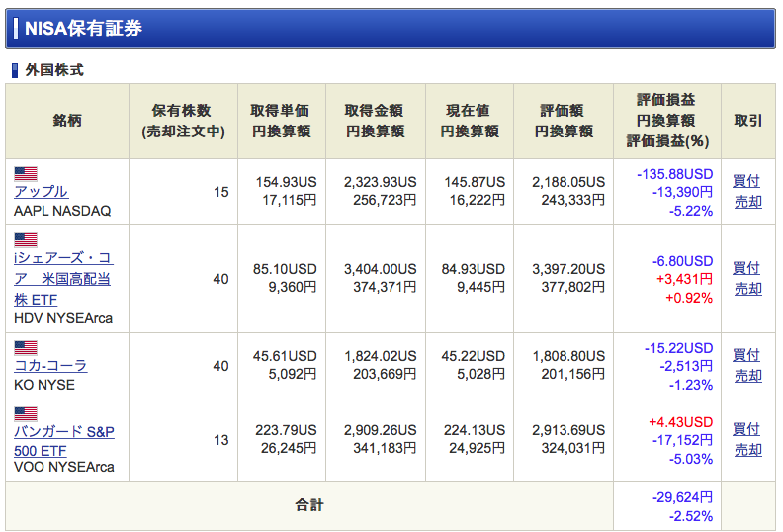Click the +0.92% gain percentage

pyautogui.click(x=689, y=298)
